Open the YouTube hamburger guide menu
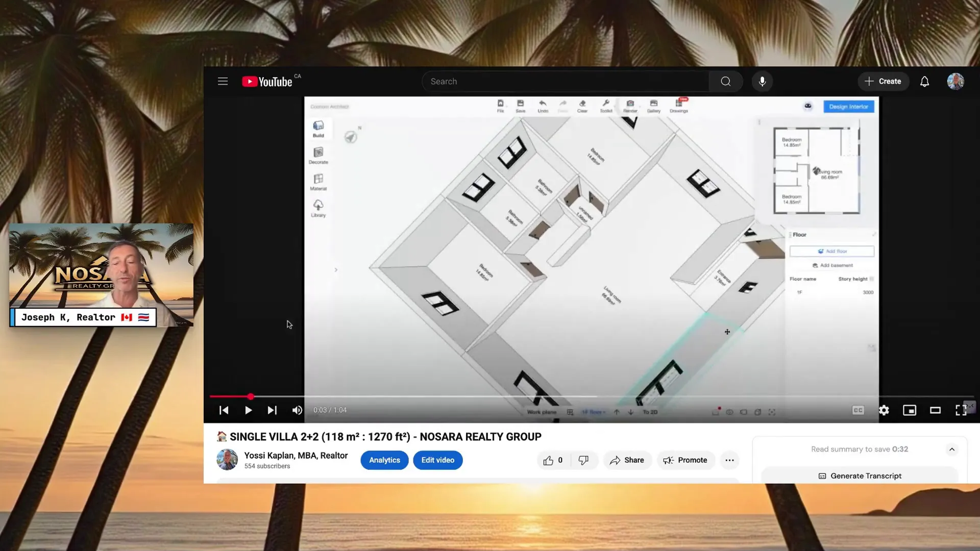This screenshot has width=980, height=551. tap(223, 82)
